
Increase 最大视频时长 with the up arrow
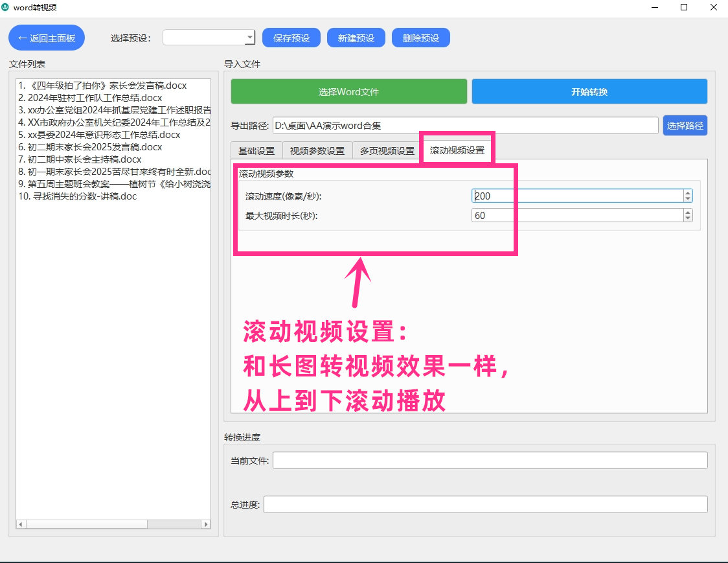pos(688,213)
